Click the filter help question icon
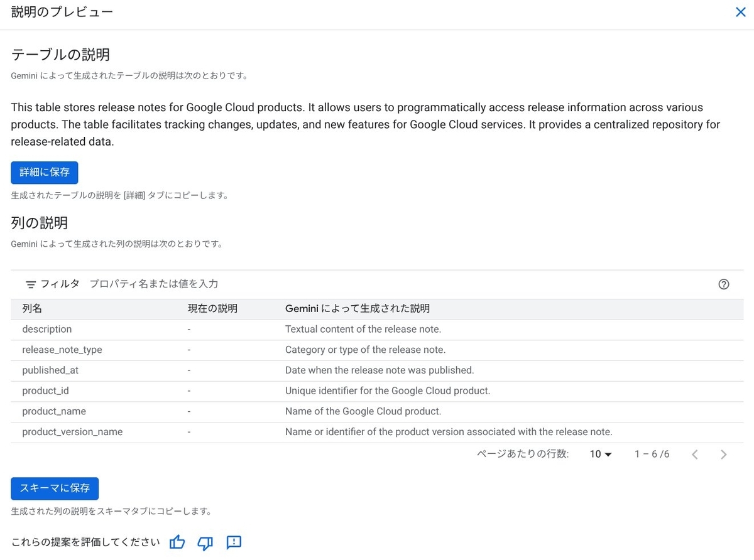This screenshot has width=754, height=560. [x=724, y=284]
